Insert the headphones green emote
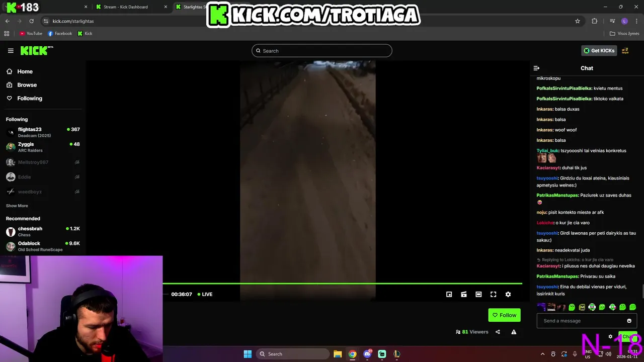This screenshot has height=362, width=644. 592,307
